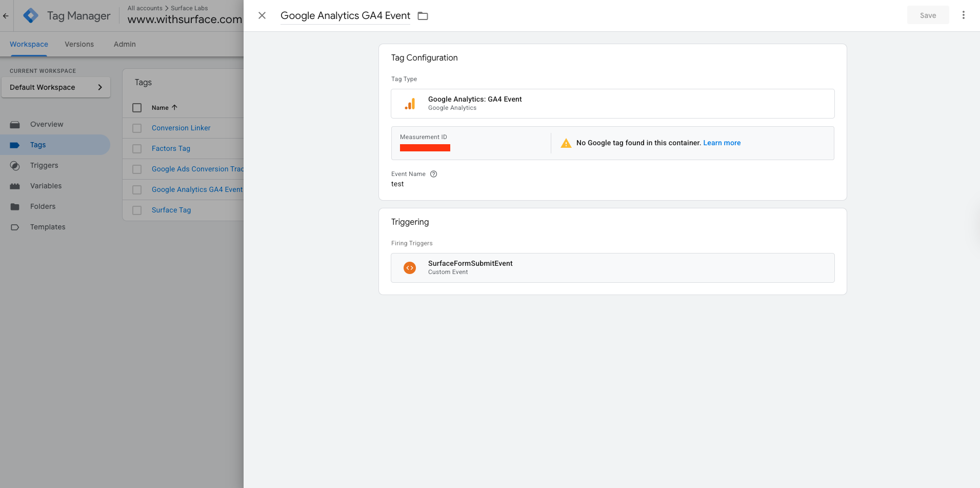Switch to the Admin tab

(124, 44)
